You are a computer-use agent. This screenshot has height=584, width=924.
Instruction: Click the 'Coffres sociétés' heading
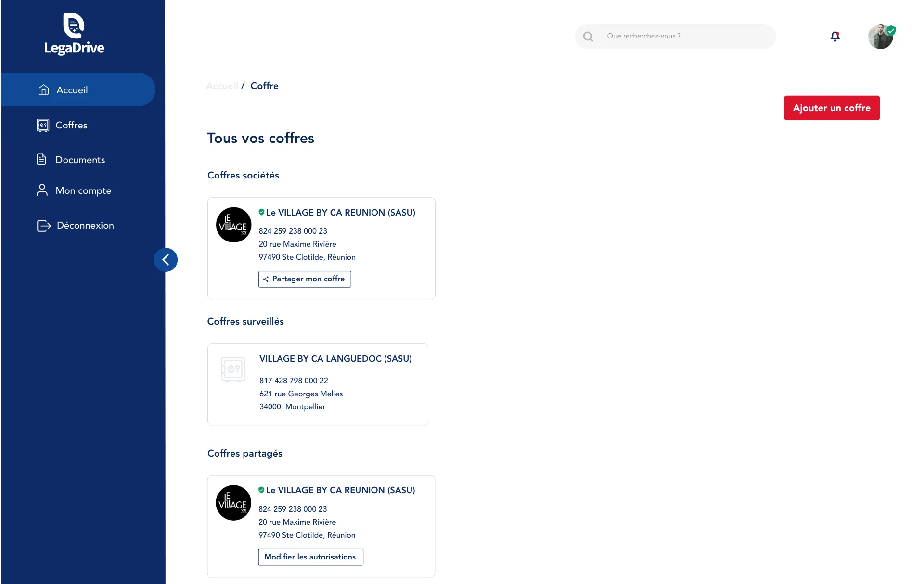[243, 175]
